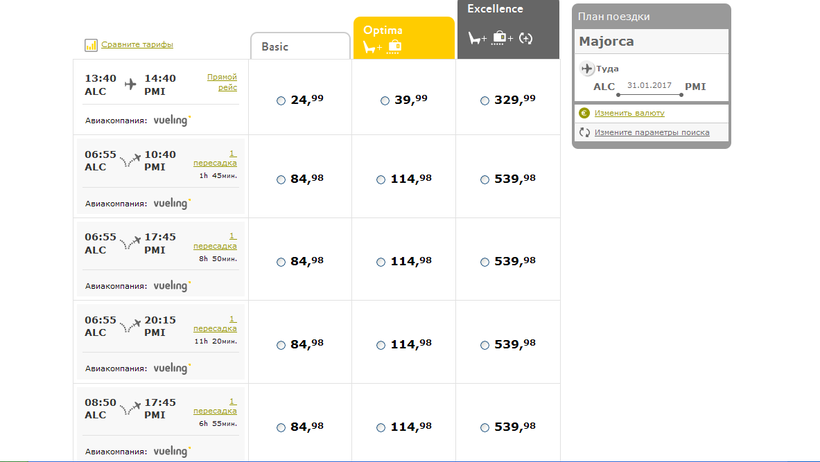
Task: Expand the 1 stop details for 8h 50min layover
Action: click(x=217, y=241)
